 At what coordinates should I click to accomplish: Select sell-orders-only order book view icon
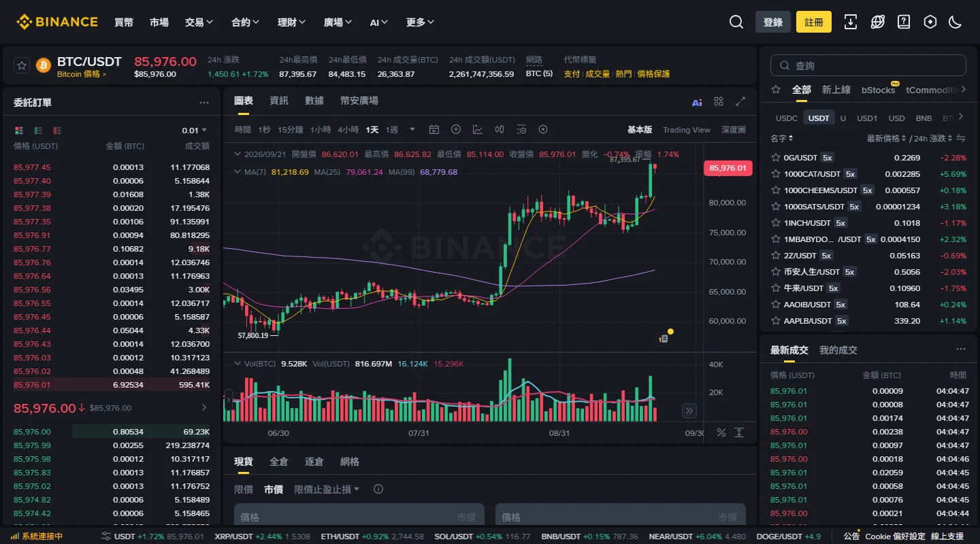(57, 130)
